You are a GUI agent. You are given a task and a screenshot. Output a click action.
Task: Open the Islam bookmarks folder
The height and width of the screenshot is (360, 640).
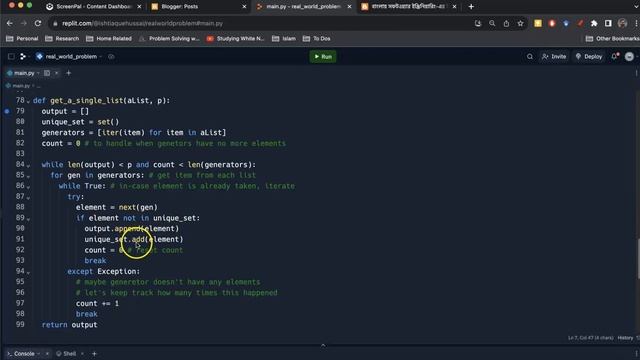[x=284, y=38]
